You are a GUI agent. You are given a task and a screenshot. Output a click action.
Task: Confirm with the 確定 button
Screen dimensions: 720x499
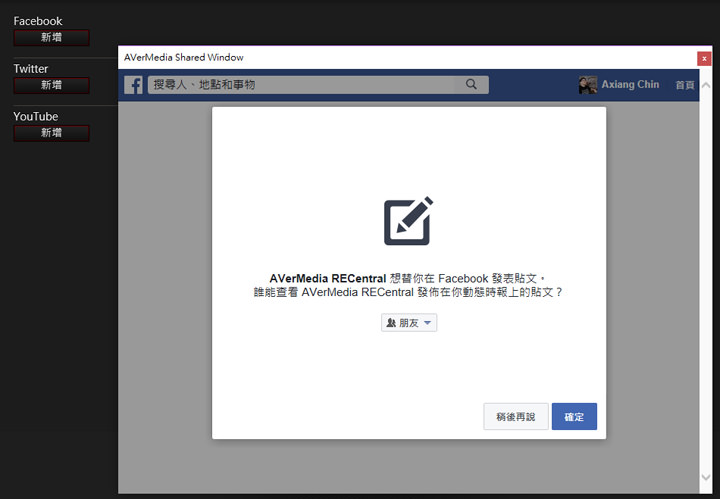[574, 416]
